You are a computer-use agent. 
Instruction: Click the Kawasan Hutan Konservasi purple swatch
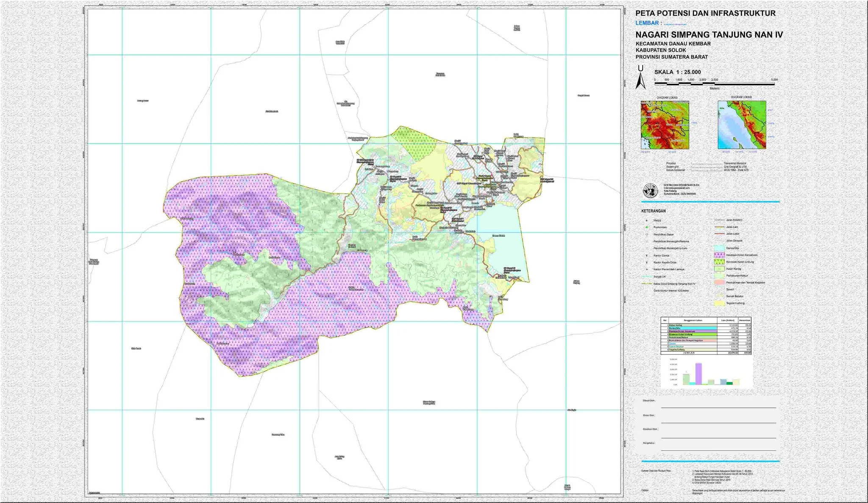[719, 255]
